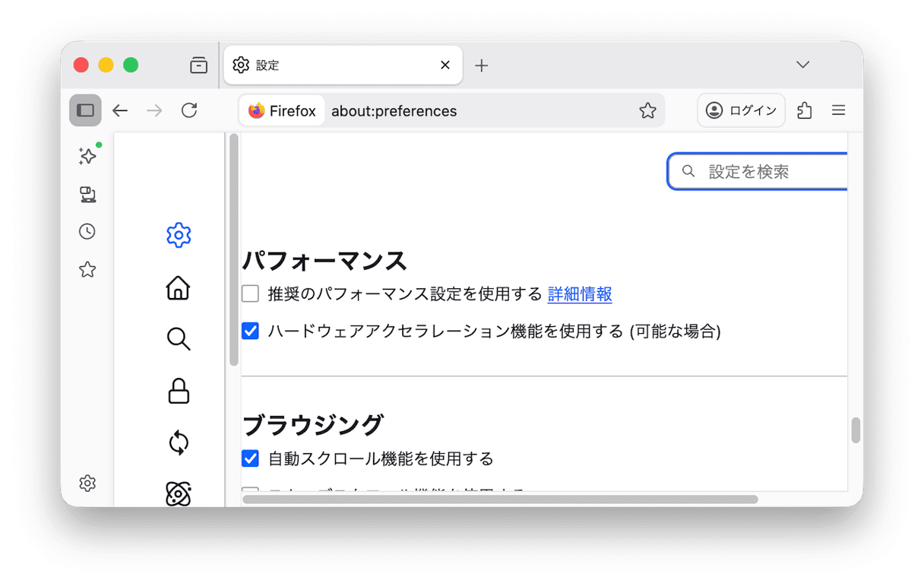Open the 詳細情報 link

580,293
